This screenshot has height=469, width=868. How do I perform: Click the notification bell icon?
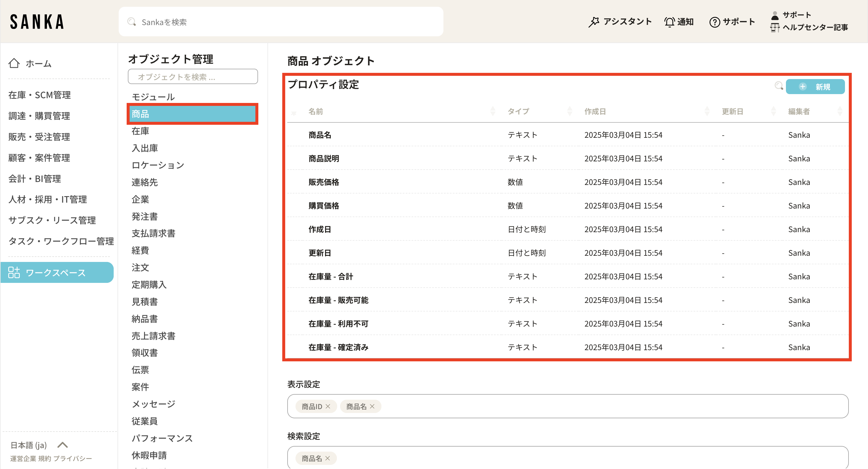coord(669,22)
